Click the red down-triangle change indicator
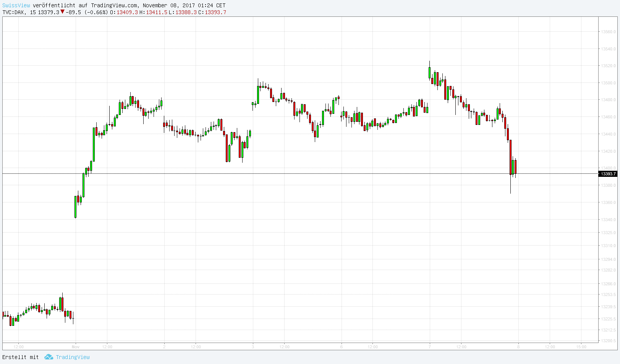This screenshot has width=620, height=364. pos(62,12)
